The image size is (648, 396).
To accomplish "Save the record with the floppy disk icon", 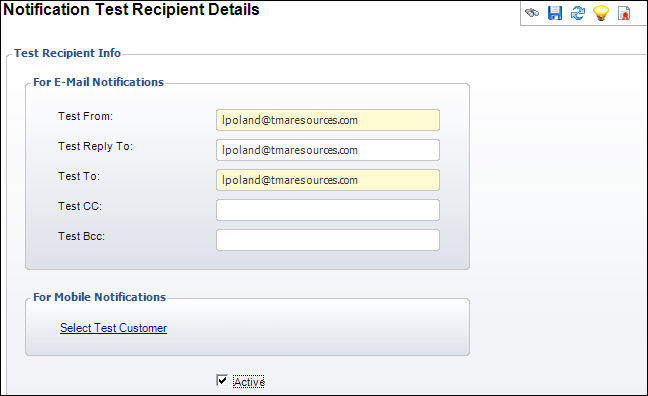I will pos(555,13).
